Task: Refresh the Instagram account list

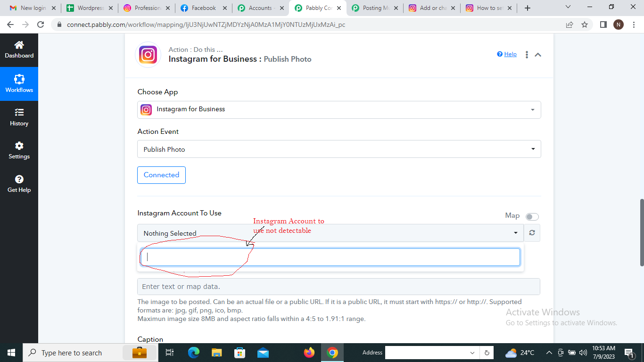Action: coord(532,233)
